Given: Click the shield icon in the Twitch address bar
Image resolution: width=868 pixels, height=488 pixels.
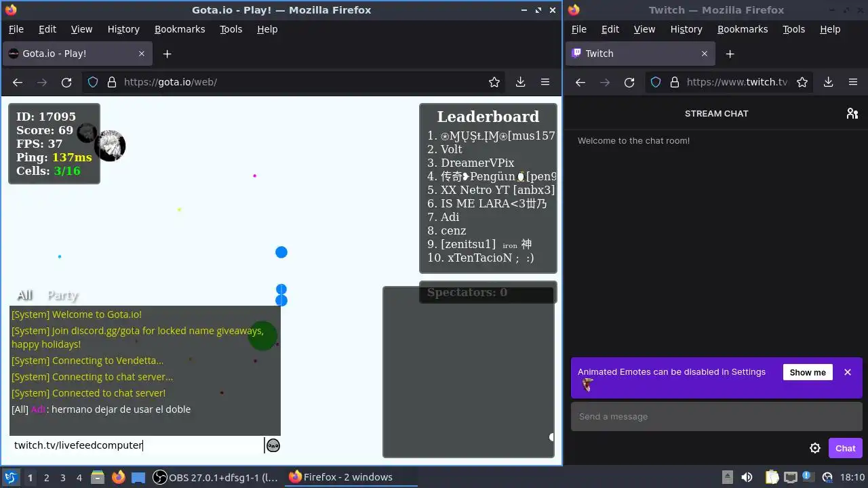Looking at the screenshot, I should pos(656,82).
